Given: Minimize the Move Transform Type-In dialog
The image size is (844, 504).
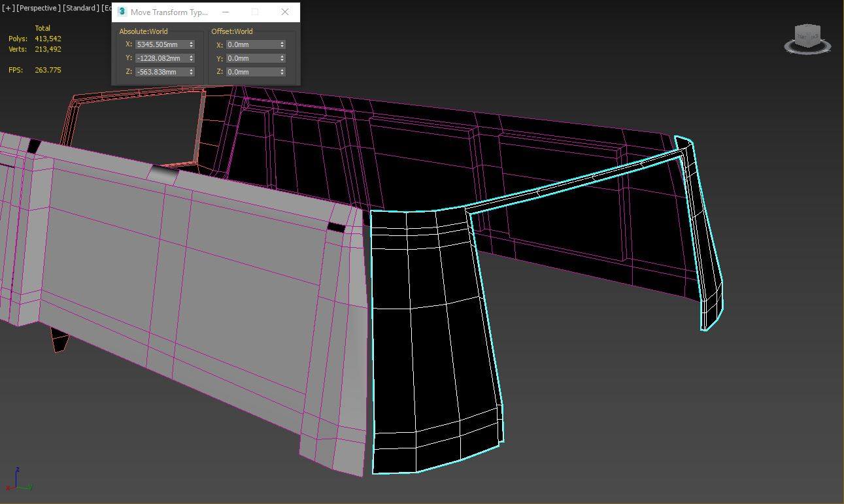Looking at the screenshot, I should pyautogui.click(x=226, y=12).
